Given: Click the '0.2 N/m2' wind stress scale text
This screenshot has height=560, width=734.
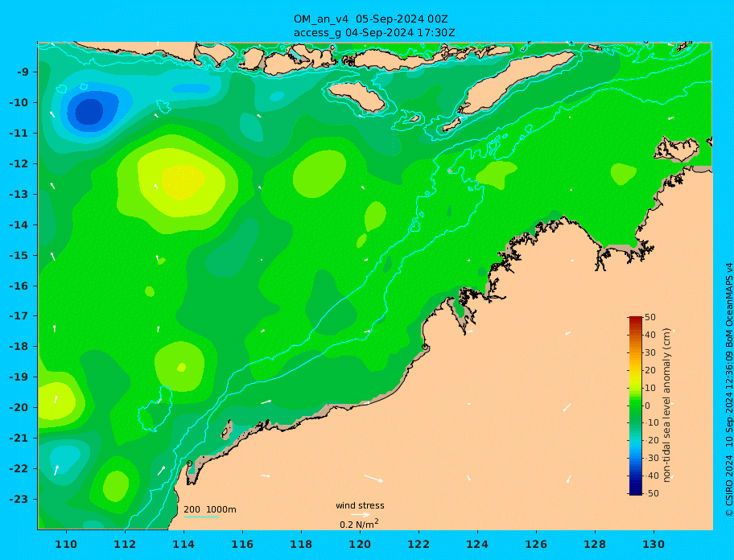Looking at the screenshot, I should point(359,524).
